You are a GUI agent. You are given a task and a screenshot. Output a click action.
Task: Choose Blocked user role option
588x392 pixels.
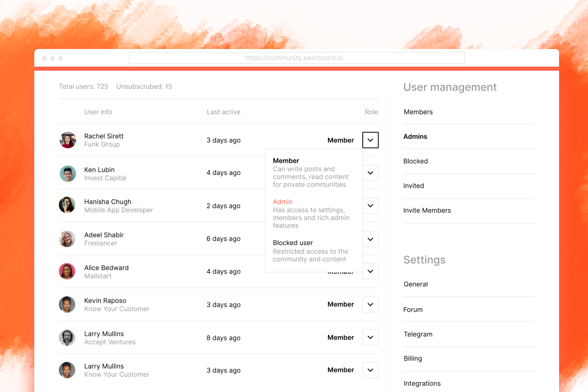293,243
